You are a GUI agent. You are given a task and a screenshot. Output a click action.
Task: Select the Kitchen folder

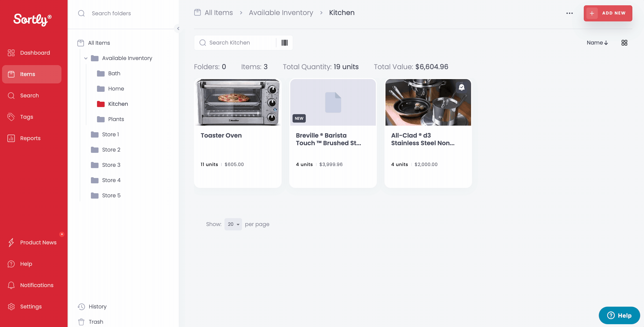[x=118, y=104]
